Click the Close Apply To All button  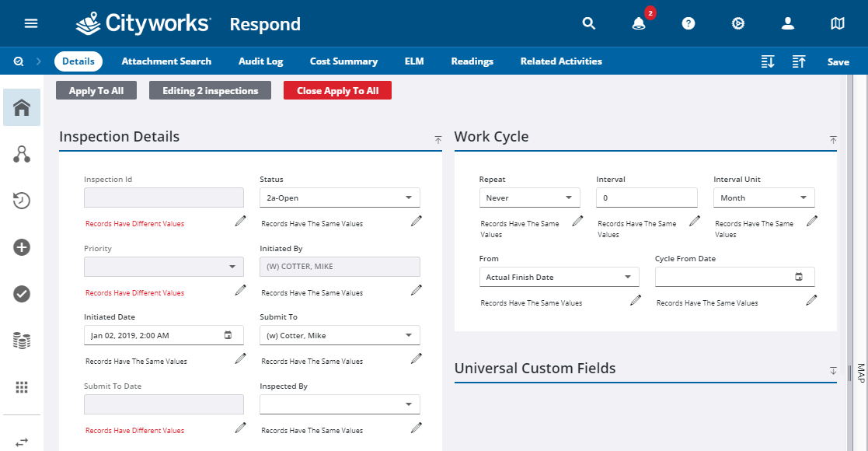click(x=337, y=91)
